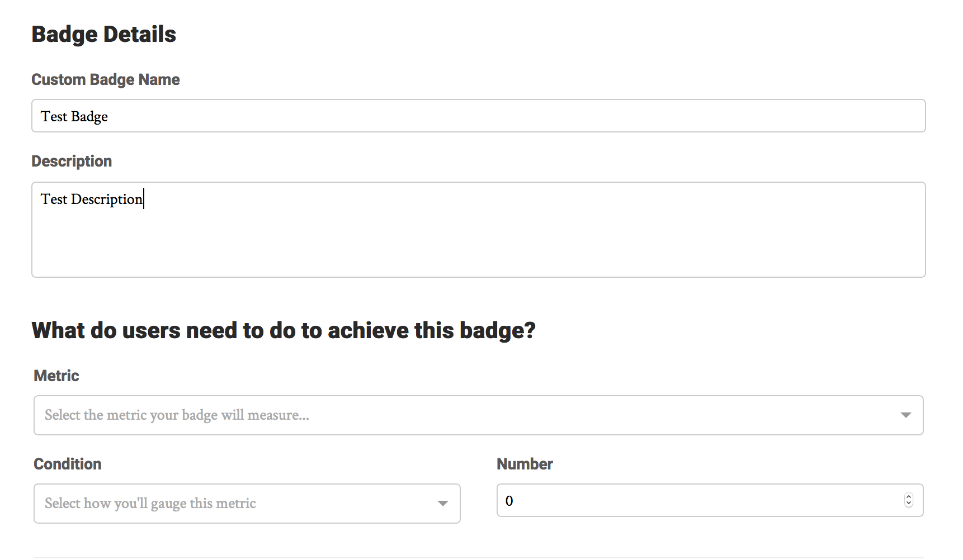Click the Number label
This screenshot has width=963, height=560.
pos(525,464)
